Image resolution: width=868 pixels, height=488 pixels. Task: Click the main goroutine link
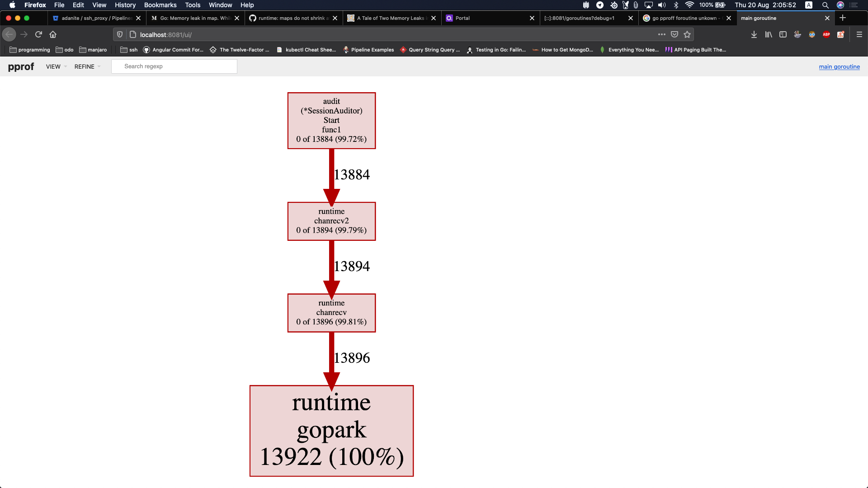click(839, 66)
